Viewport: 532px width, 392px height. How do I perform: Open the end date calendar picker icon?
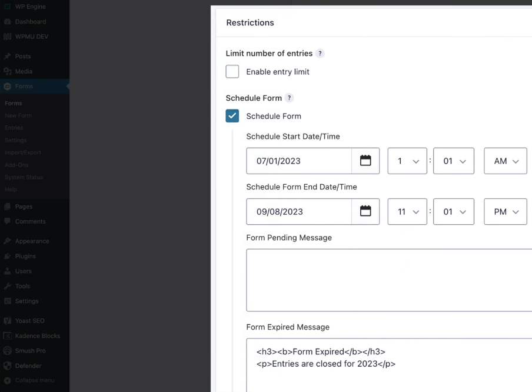[x=365, y=211]
